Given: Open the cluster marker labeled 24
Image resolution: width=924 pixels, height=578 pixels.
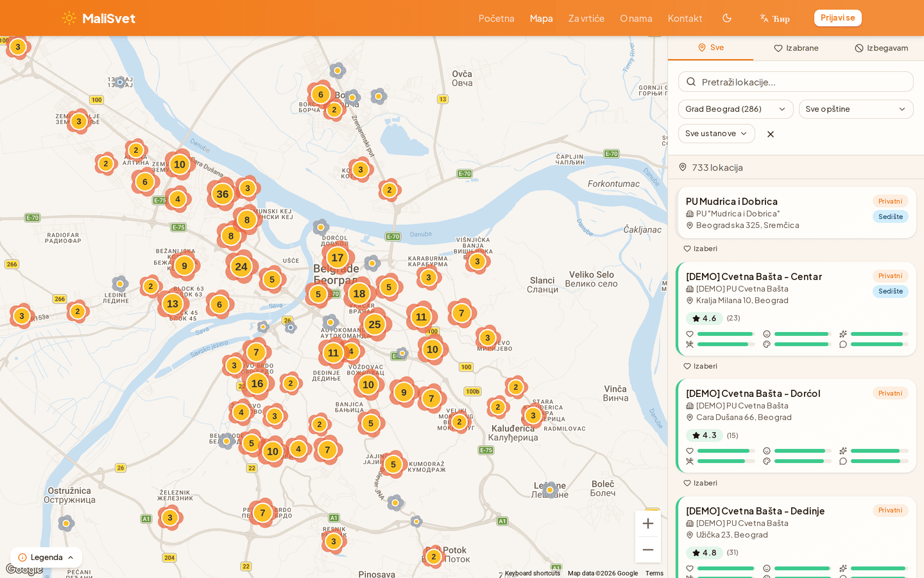Looking at the screenshot, I should (x=241, y=267).
